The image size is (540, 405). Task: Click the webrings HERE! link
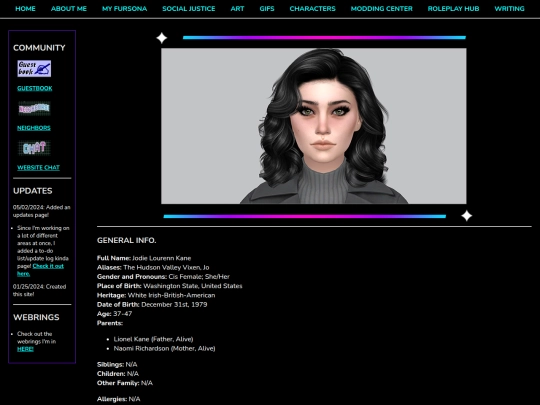click(25, 349)
